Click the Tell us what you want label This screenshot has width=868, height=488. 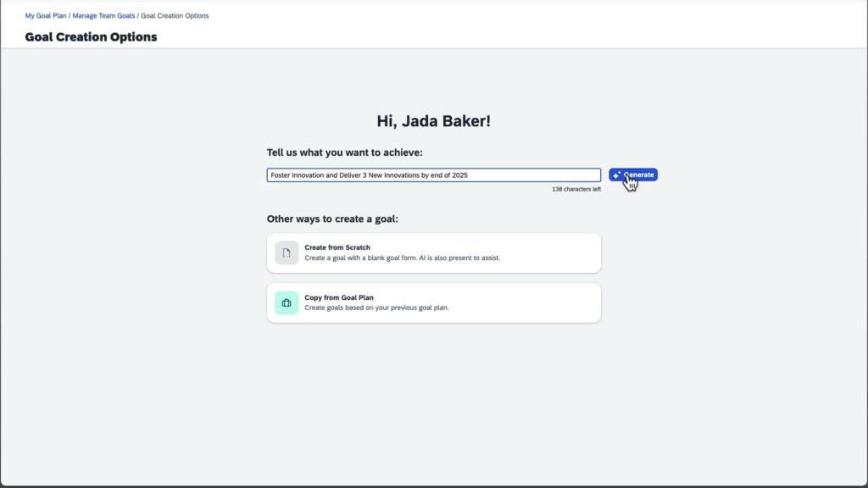tap(344, 152)
